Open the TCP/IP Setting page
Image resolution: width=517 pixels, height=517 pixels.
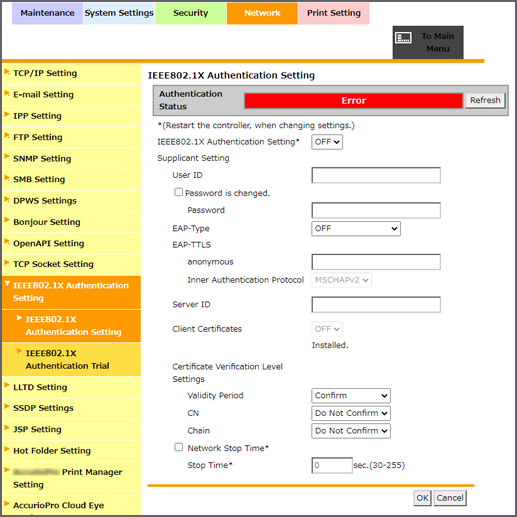[45, 73]
